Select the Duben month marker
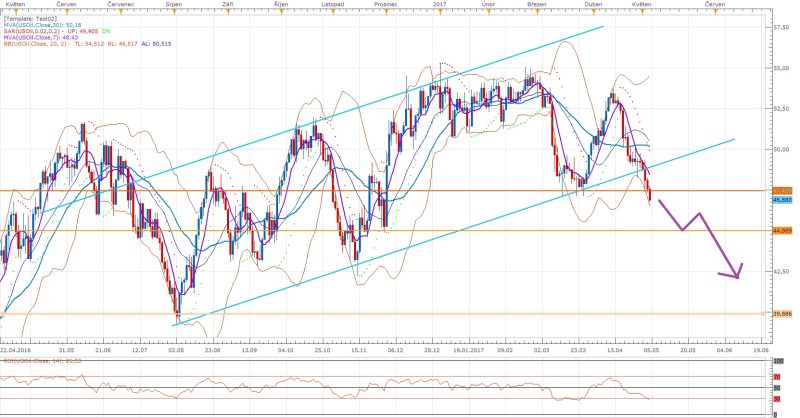This screenshot has width=800, height=418. 592,5
